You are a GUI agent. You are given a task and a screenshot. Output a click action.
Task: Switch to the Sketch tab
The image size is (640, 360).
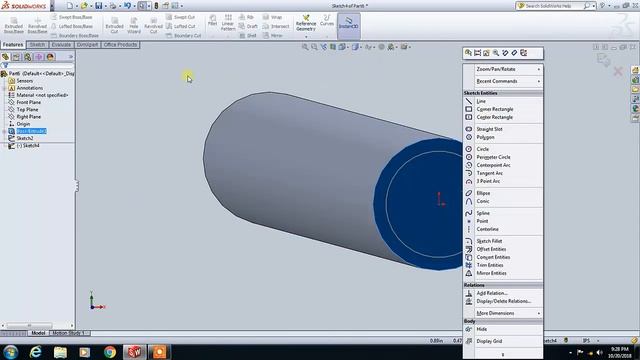[x=37, y=45]
